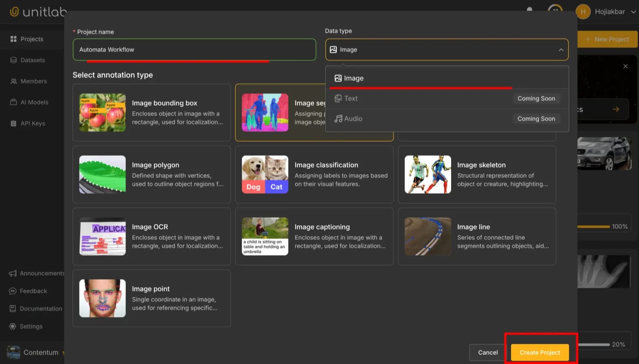
Task: Click the notification bell icon
Action: click(x=529, y=10)
